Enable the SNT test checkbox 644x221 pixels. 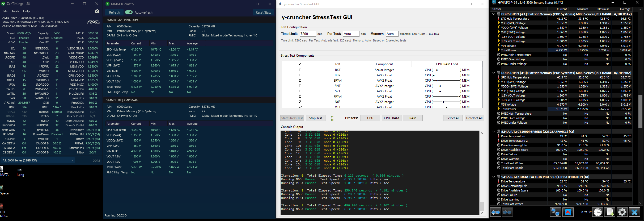tap(300, 86)
